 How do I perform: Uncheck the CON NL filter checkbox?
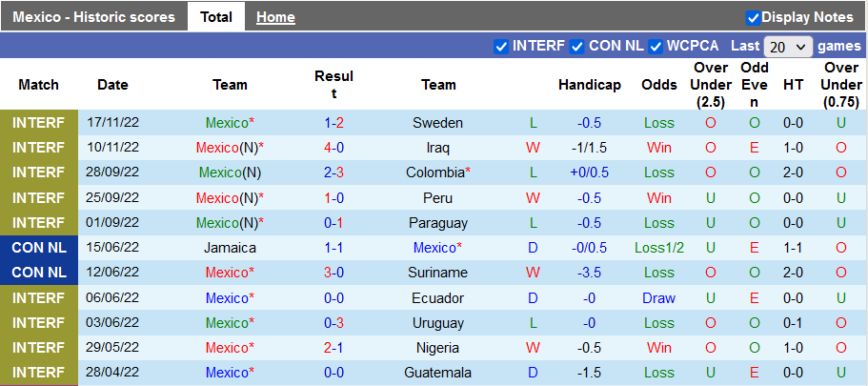[577, 46]
